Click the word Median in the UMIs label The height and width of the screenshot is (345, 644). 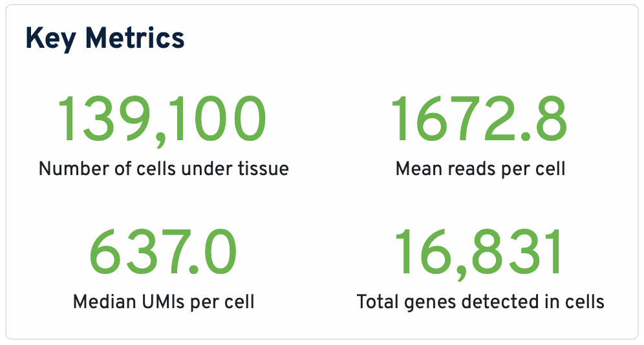click(103, 302)
